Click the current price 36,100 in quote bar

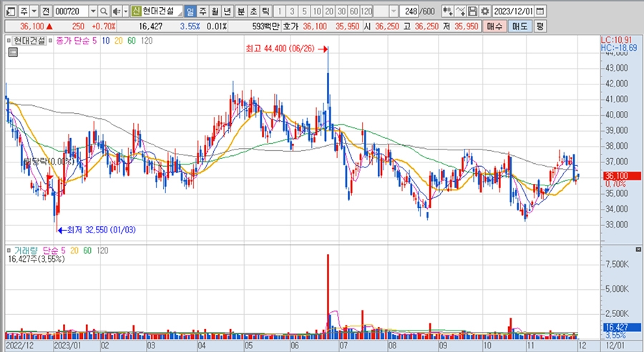(x=32, y=26)
